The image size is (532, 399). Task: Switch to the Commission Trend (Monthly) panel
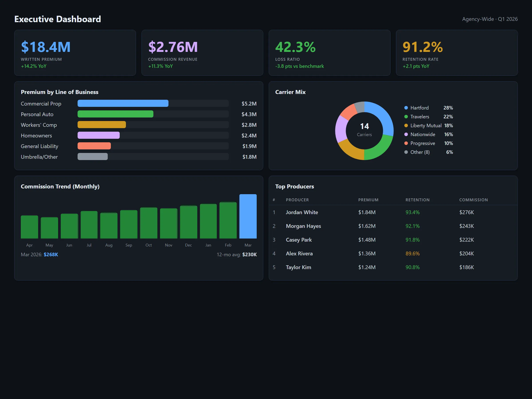60,186
